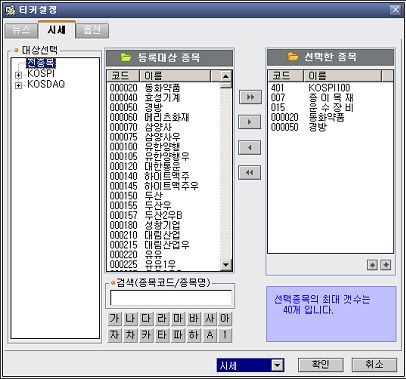Close the 티커설정 dialog window

(x=395, y=10)
